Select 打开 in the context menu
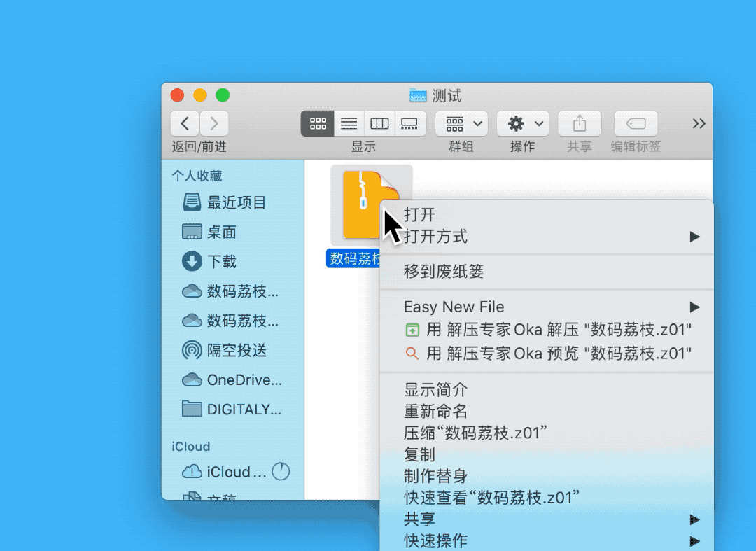 [x=420, y=215]
